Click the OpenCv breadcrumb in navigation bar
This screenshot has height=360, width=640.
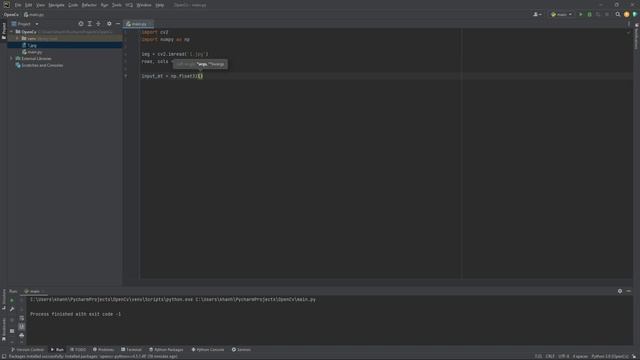(x=11, y=15)
